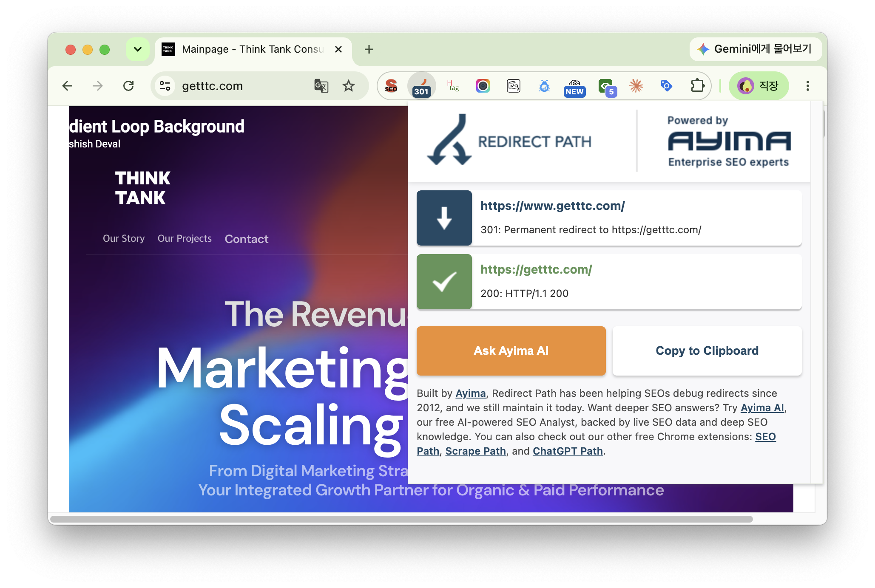
Task: Open the Our Projects nav item
Action: (x=185, y=239)
